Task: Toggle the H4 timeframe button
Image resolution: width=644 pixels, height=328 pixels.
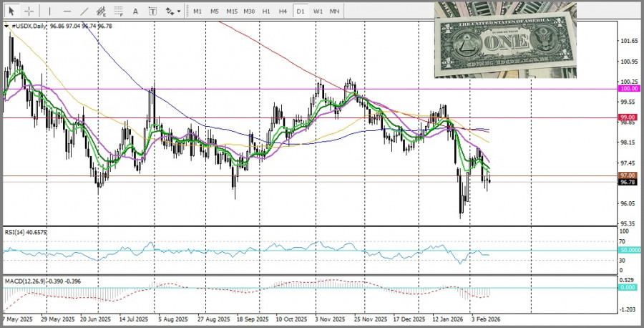Action: [283, 11]
